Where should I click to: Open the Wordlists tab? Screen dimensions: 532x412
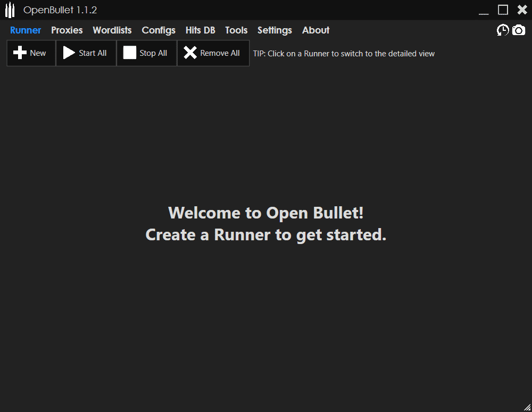tap(112, 30)
